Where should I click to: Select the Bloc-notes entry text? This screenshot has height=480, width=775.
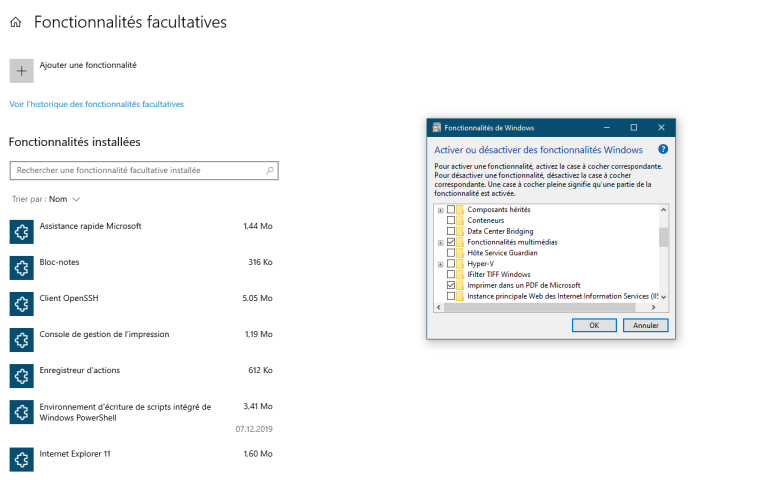click(59, 262)
